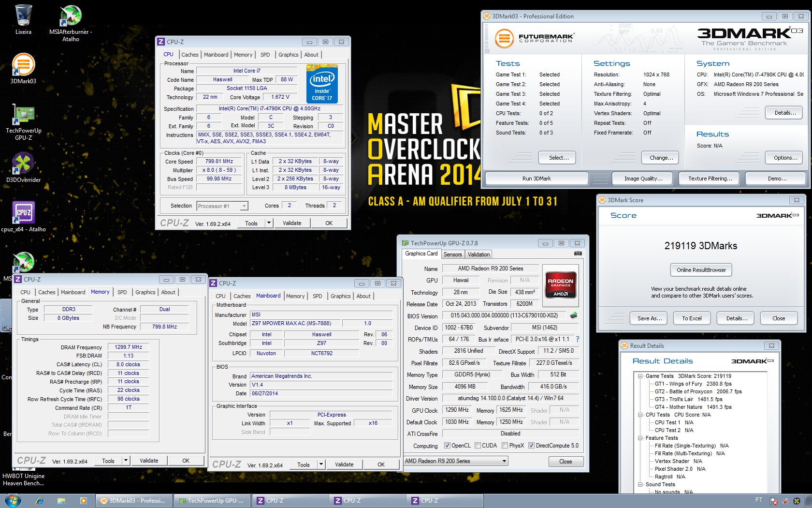Click the Intel Core i7 logo in CPU-Z
Viewport: 812px width, 508px height.
(322, 84)
